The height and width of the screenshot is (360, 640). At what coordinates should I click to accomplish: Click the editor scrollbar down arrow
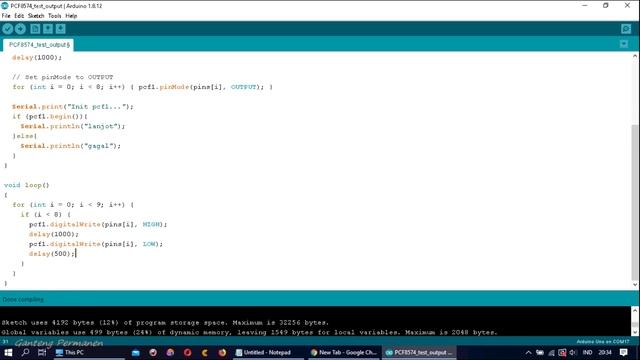[x=635, y=284]
